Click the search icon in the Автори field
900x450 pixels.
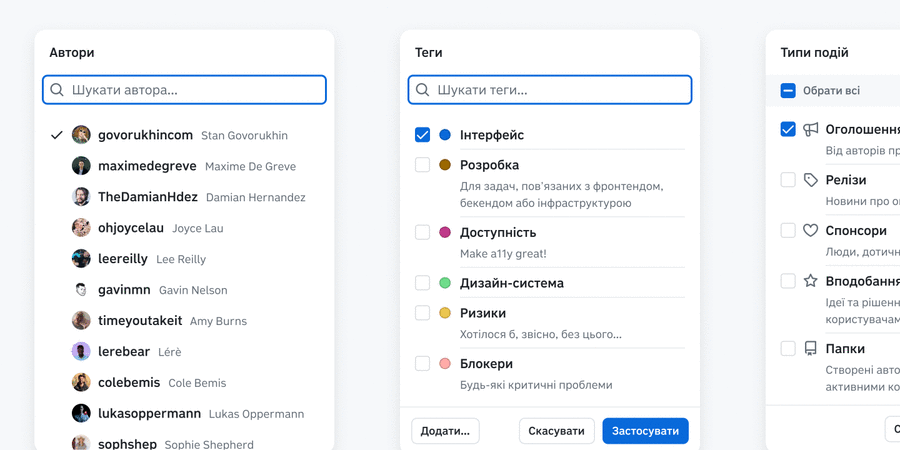[x=57, y=90]
